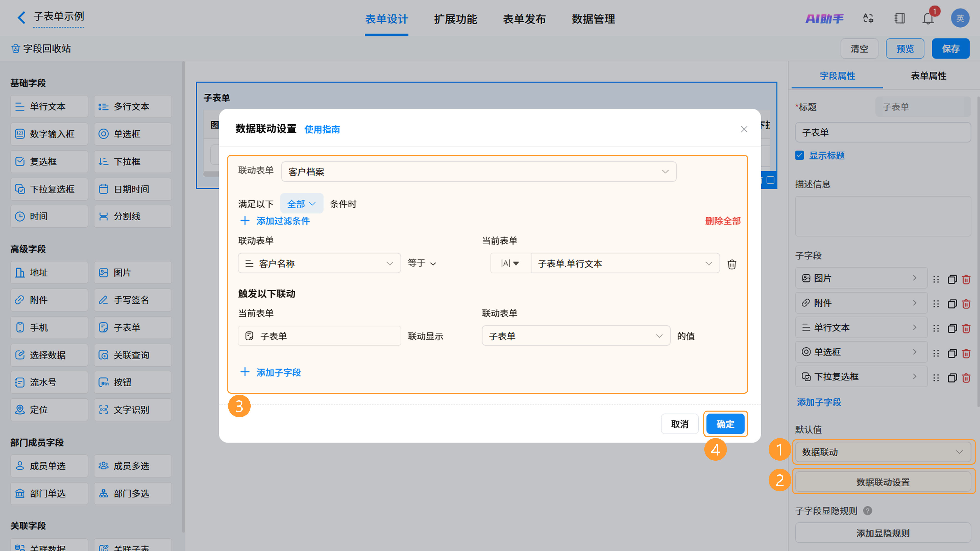This screenshot has height=551, width=980.
Task: Click 添加显隐规则 button
Action: click(883, 533)
